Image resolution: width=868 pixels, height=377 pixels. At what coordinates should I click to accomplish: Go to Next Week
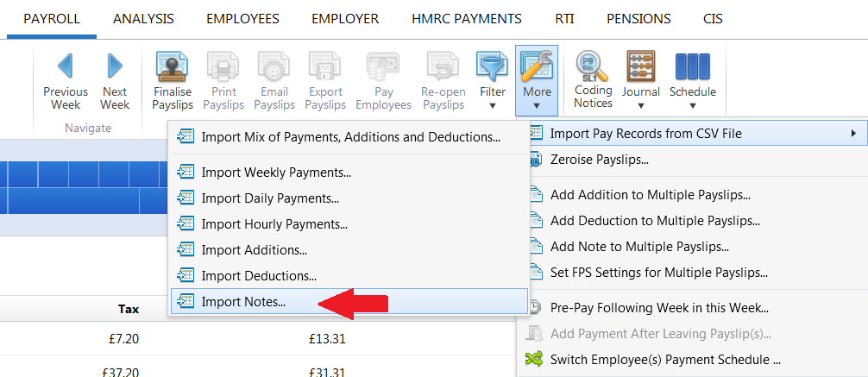point(115,81)
